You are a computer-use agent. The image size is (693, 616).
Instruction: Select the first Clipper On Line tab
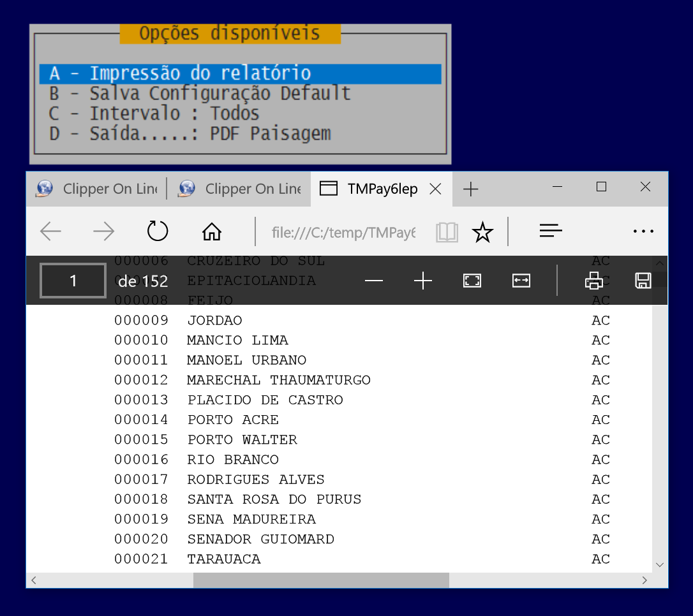96,189
